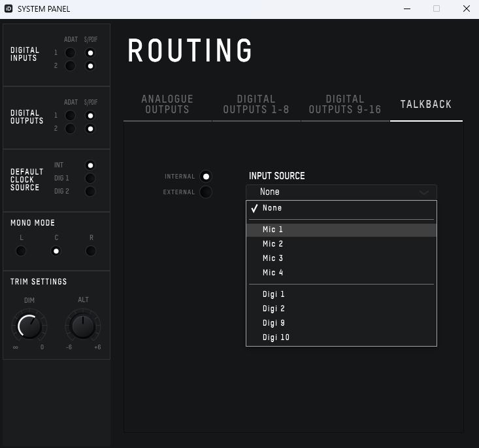Select None in input source list
The image size is (479, 448).
pyautogui.click(x=273, y=208)
